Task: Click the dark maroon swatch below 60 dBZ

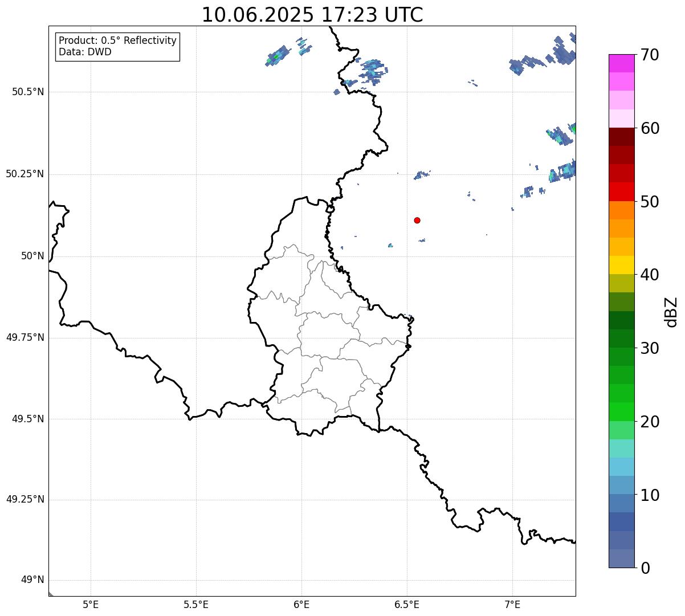Action: tap(621, 137)
